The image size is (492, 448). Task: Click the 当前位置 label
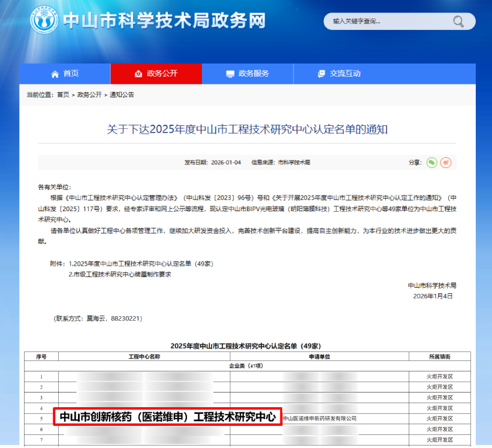pos(40,95)
